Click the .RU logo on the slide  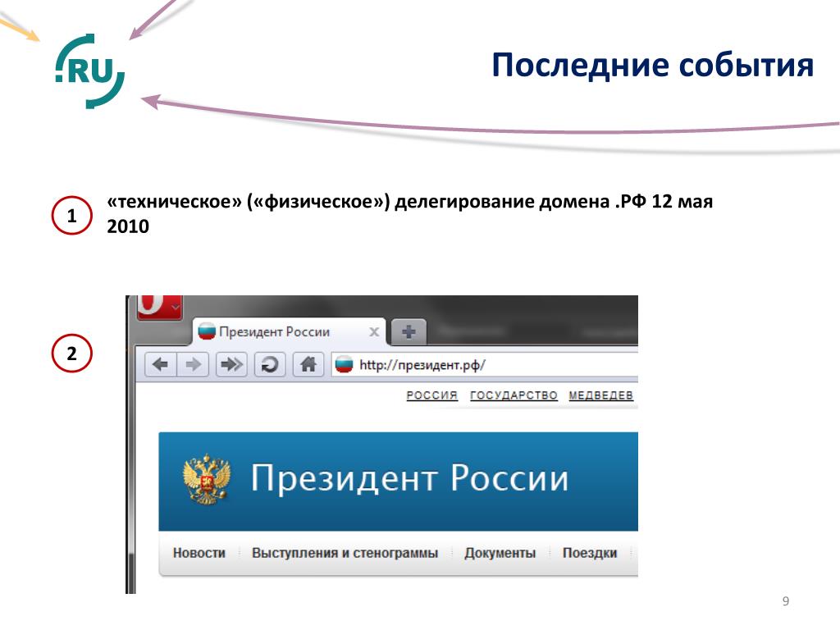coord(90,71)
